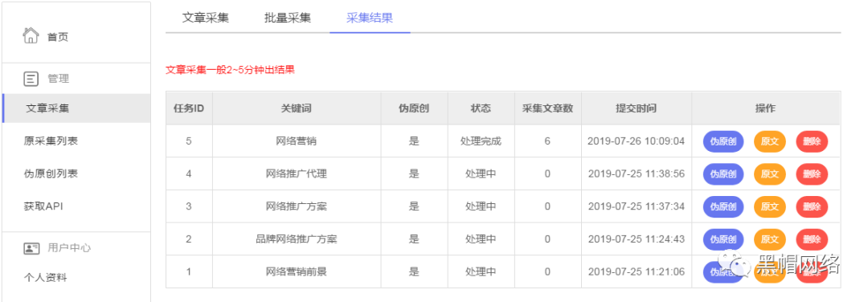Viewport: 868px width, 302px height.
Task: Click 处理中 status in 网络营销前景 row
Action: point(481,272)
